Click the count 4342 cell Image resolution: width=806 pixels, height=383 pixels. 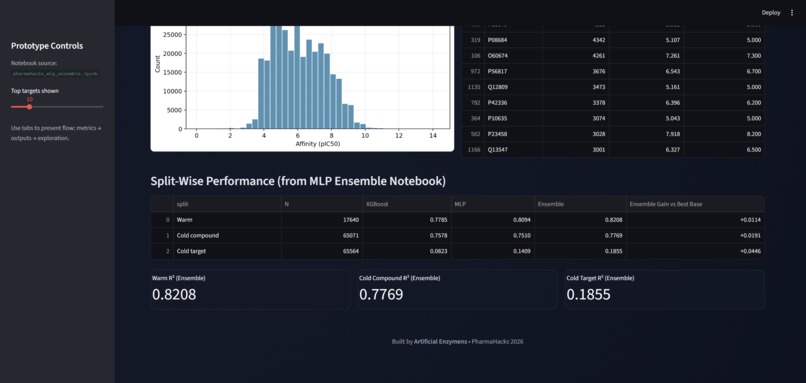pos(576,40)
